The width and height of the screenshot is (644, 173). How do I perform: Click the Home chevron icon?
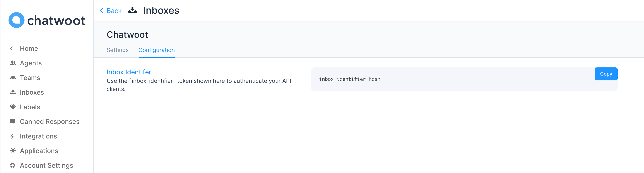(12, 48)
